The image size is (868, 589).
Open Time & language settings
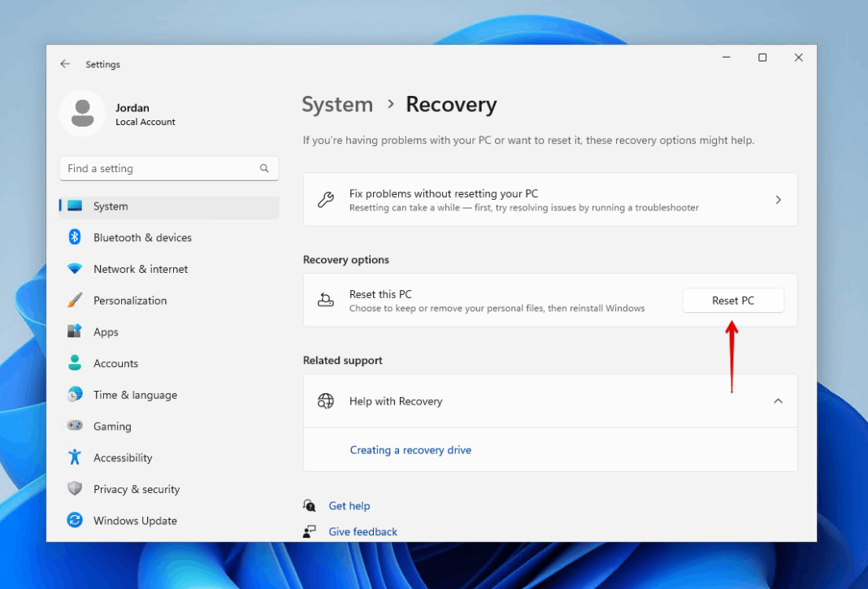click(74, 395)
